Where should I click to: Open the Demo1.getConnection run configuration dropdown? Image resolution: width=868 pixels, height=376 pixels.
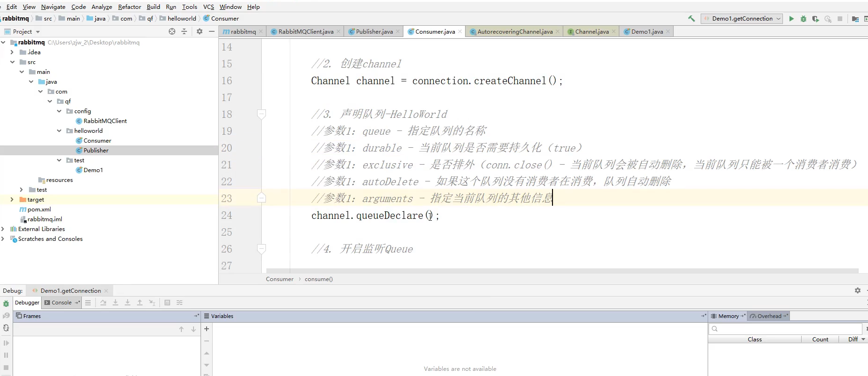[x=742, y=19]
